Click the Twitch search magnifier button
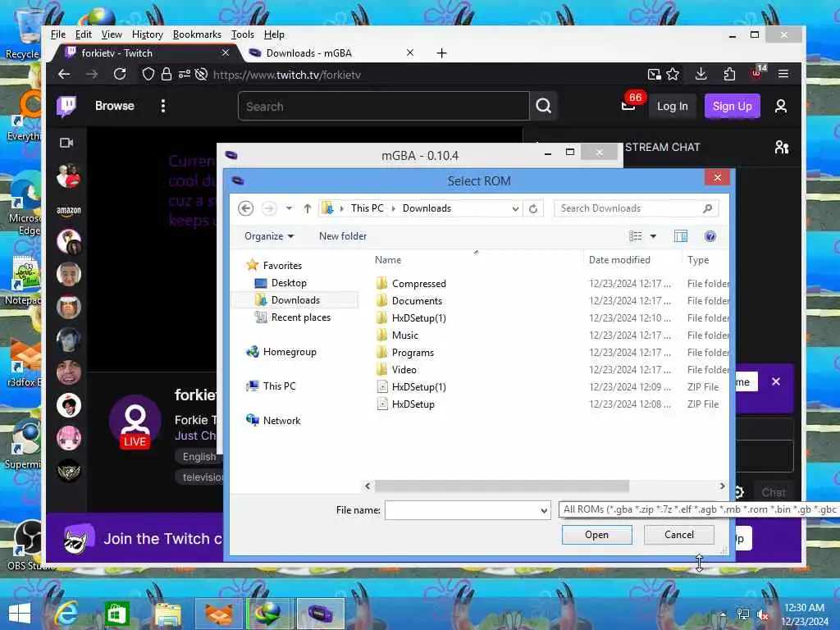This screenshot has height=630, width=840. coord(543,106)
